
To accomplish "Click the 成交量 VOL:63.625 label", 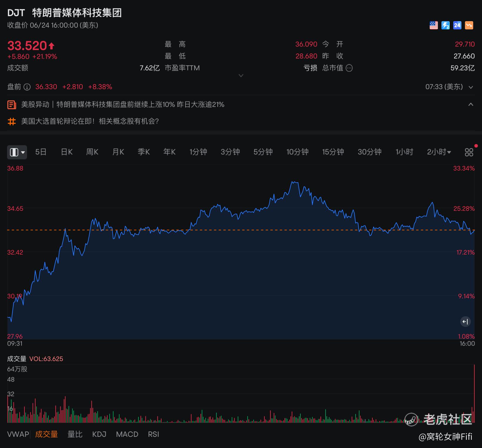I will coord(35,359).
